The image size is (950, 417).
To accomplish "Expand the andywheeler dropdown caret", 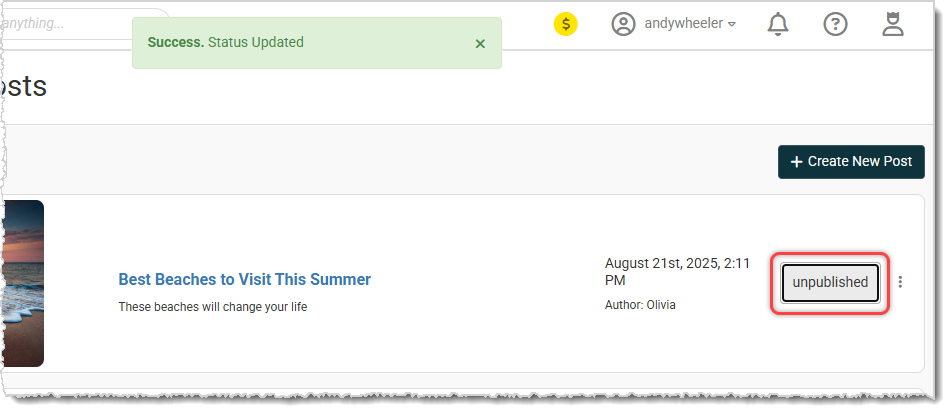I will 732,25.
